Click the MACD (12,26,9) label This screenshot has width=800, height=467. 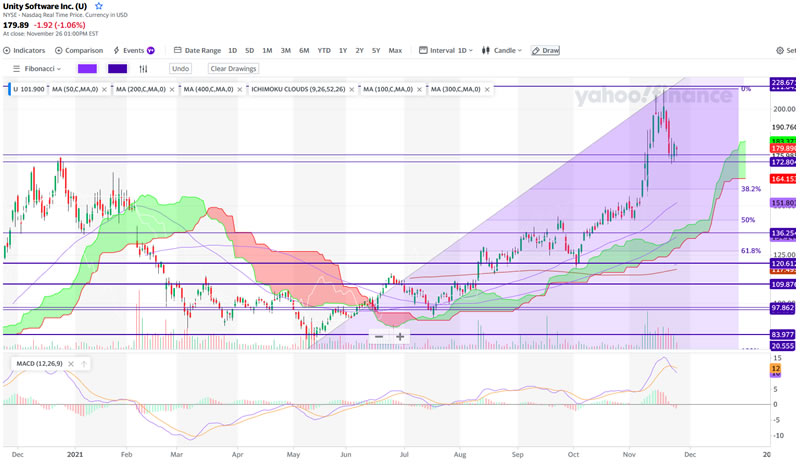click(39, 363)
